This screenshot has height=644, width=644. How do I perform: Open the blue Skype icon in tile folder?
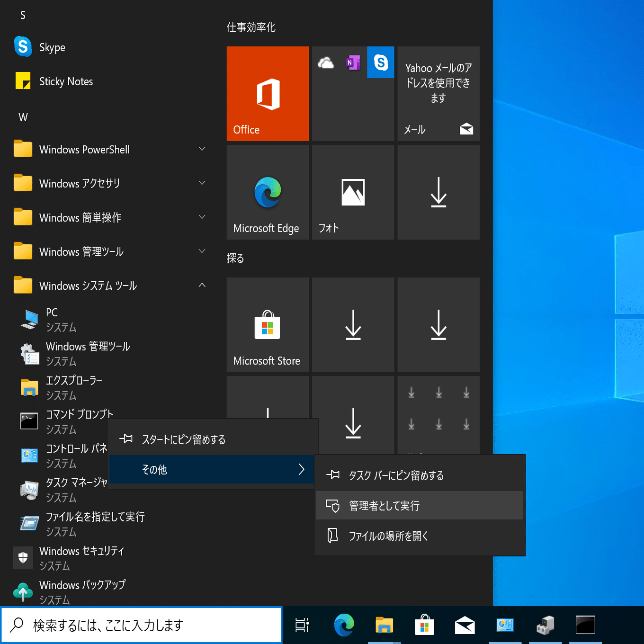coord(381,63)
